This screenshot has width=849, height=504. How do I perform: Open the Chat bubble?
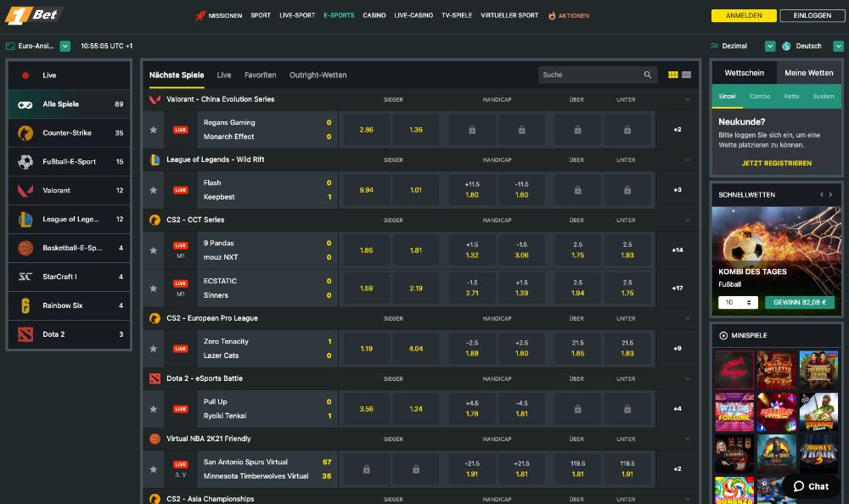click(811, 486)
